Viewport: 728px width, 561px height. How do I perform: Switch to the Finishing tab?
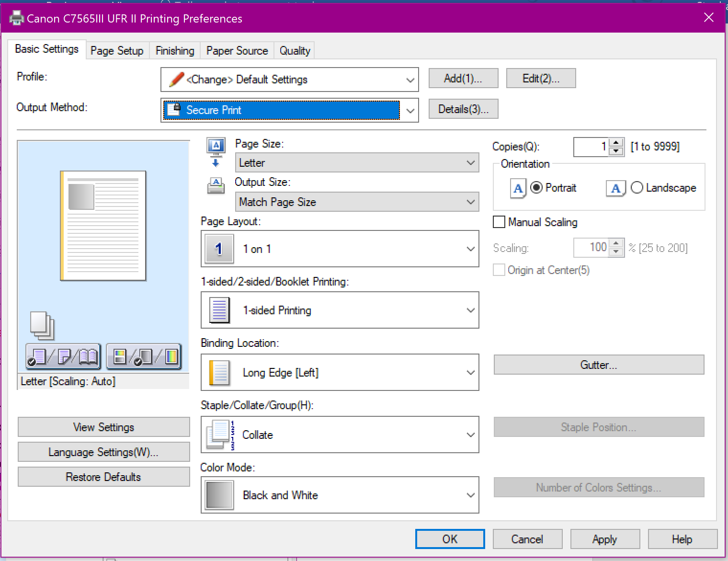click(175, 51)
